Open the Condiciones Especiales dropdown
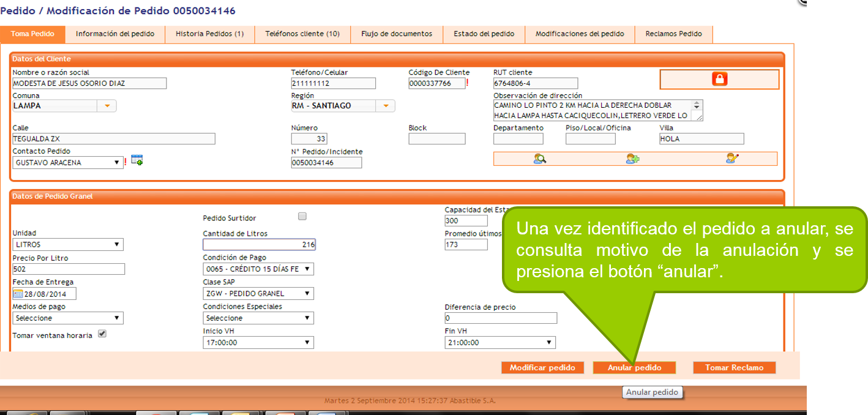This screenshot has height=415, width=868. coord(258,318)
